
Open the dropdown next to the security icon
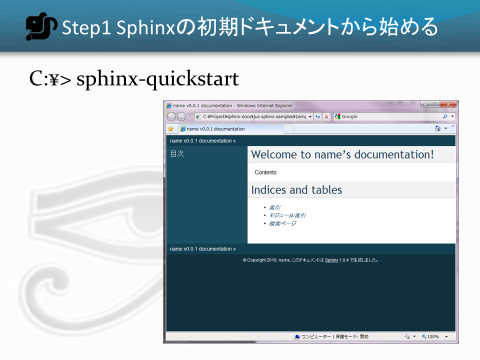coord(414,337)
